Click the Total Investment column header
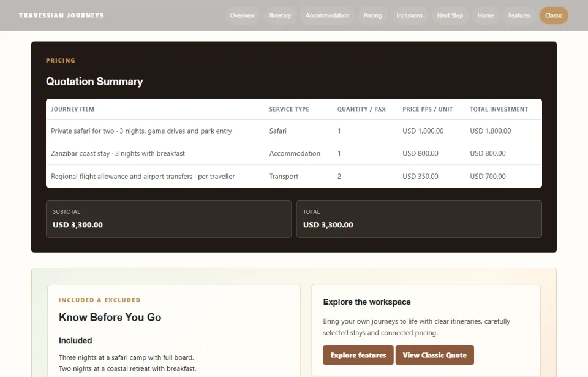Image resolution: width=588 pixels, height=377 pixels. tap(499, 109)
